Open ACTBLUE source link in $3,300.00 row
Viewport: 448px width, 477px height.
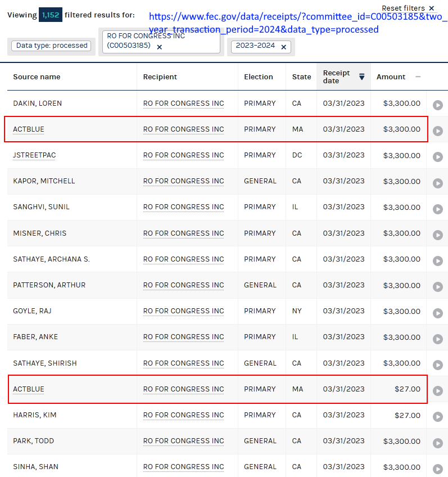[x=29, y=129]
